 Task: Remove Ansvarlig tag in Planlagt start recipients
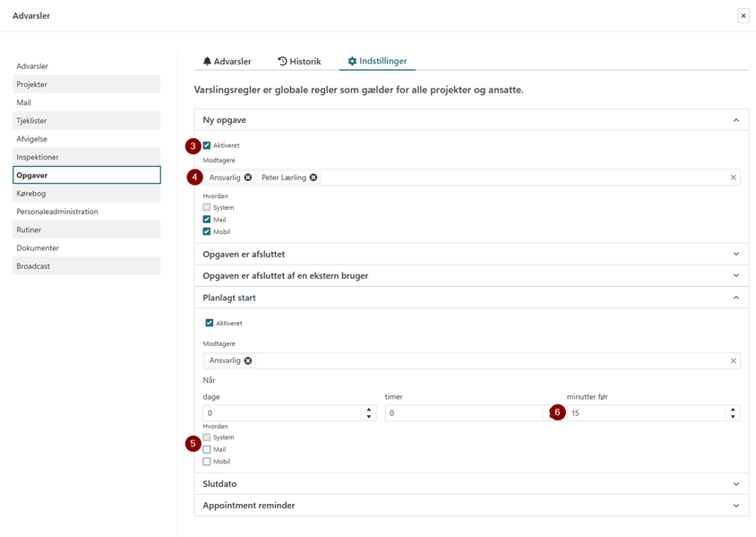click(x=248, y=360)
